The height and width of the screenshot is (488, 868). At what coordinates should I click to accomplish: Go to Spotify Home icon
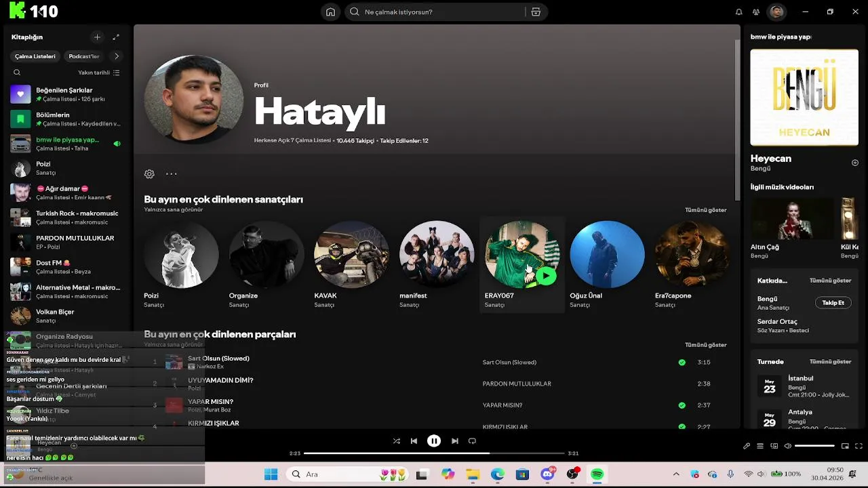(x=330, y=12)
